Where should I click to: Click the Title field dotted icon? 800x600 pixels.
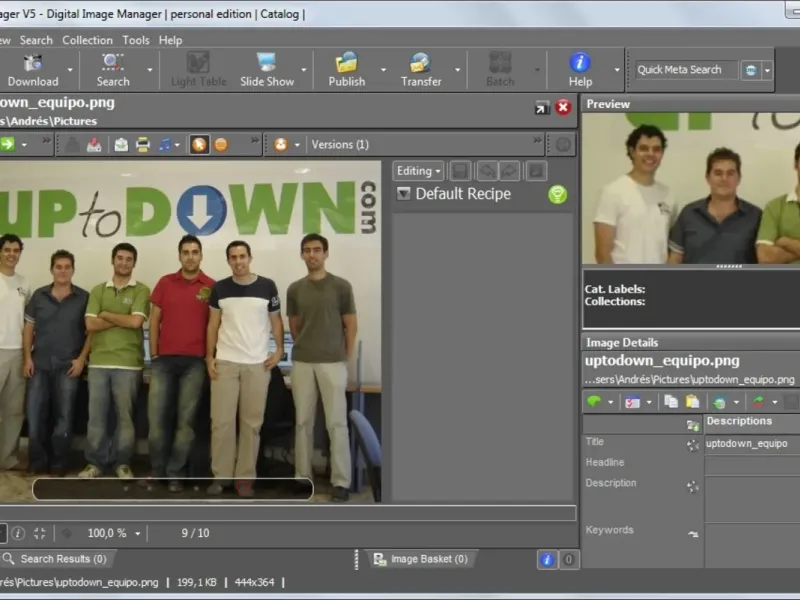point(693,445)
